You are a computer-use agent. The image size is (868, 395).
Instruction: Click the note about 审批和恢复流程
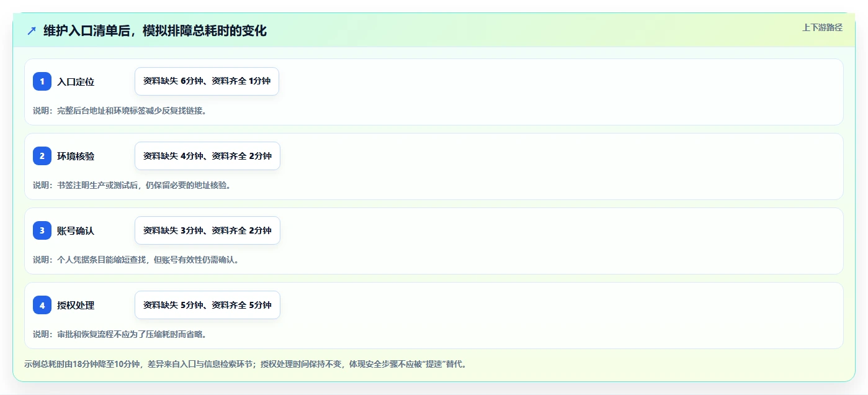tap(120, 334)
